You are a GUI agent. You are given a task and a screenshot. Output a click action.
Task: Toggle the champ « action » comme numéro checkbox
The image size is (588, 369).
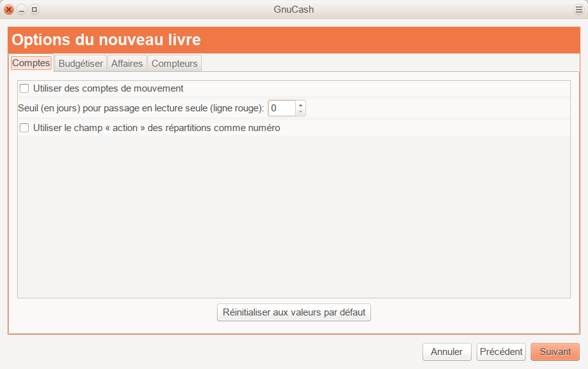(25, 128)
